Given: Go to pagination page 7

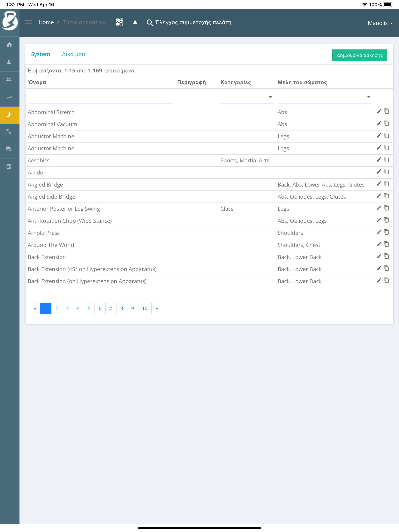Looking at the screenshot, I should tap(111, 308).
